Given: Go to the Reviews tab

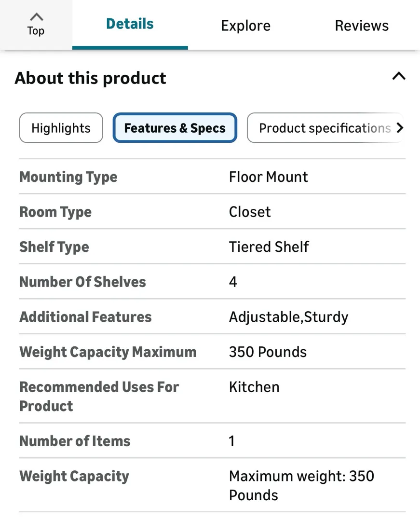Looking at the screenshot, I should tap(362, 26).
